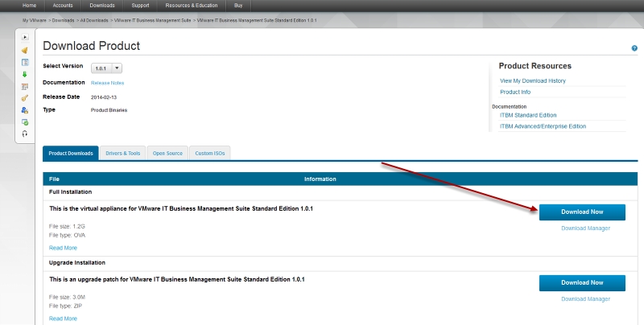The height and width of the screenshot is (325, 644).
Task: Open the Downloads menu in top bar
Action: click(x=102, y=6)
